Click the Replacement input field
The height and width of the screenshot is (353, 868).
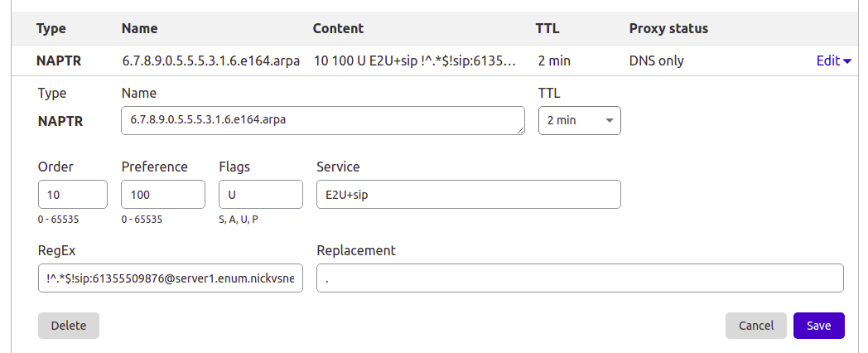pyautogui.click(x=580, y=278)
